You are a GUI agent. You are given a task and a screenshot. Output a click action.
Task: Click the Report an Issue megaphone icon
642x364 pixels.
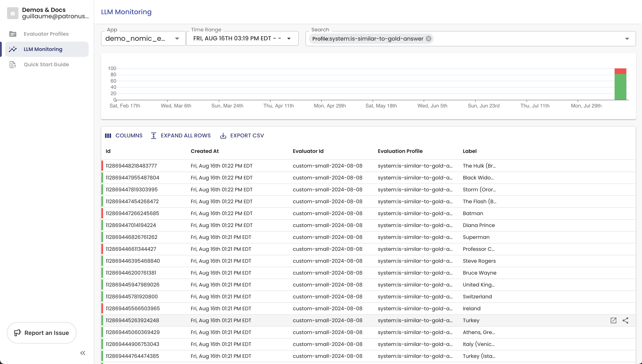17,333
